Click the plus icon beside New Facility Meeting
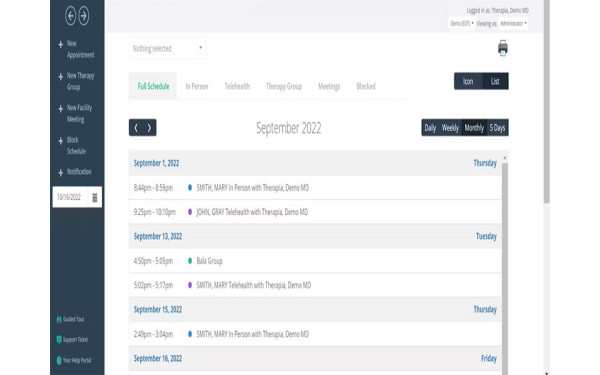Image resolution: width=600 pixels, height=375 pixels. point(60,109)
